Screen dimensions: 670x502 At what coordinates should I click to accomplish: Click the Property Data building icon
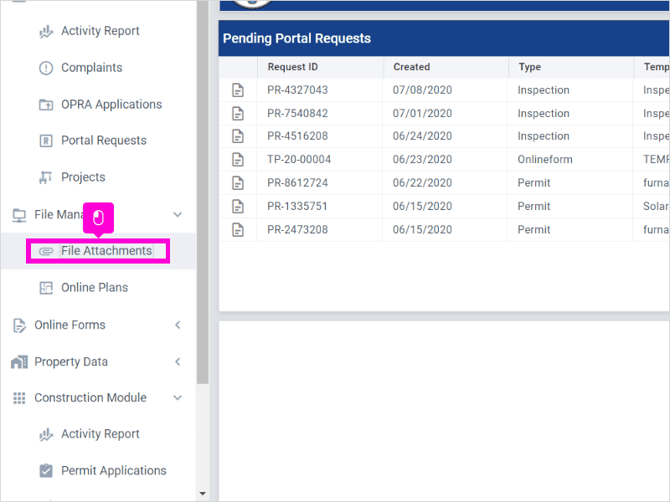19,362
